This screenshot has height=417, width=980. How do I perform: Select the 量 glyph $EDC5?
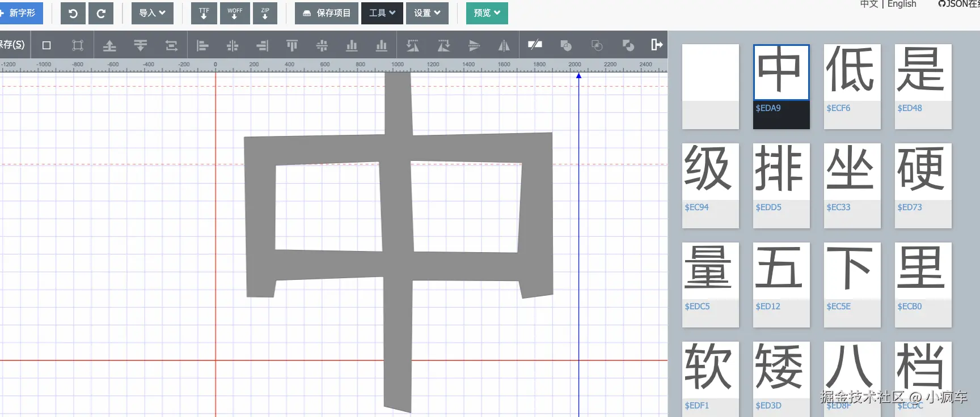[711, 285]
